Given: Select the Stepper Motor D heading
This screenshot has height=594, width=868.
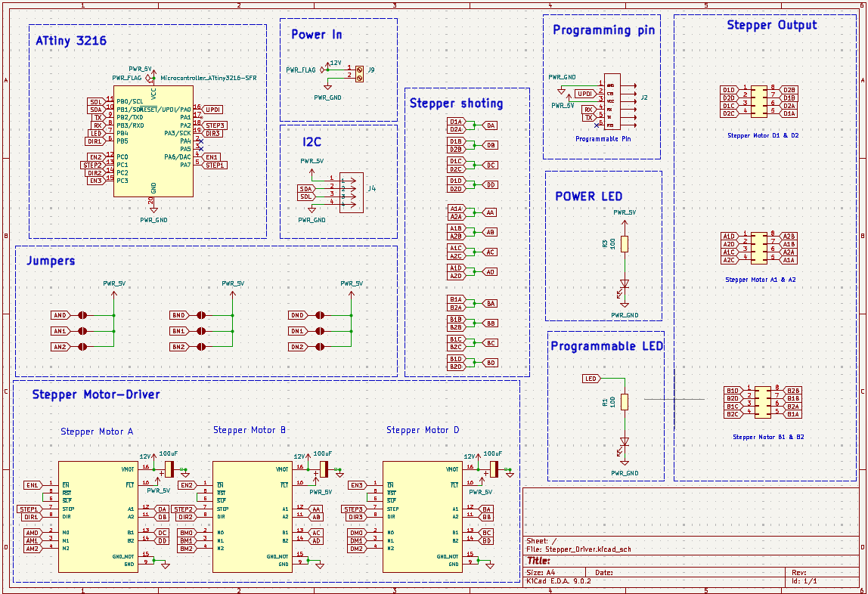Looking at the screenshot, I should [423, 430].
